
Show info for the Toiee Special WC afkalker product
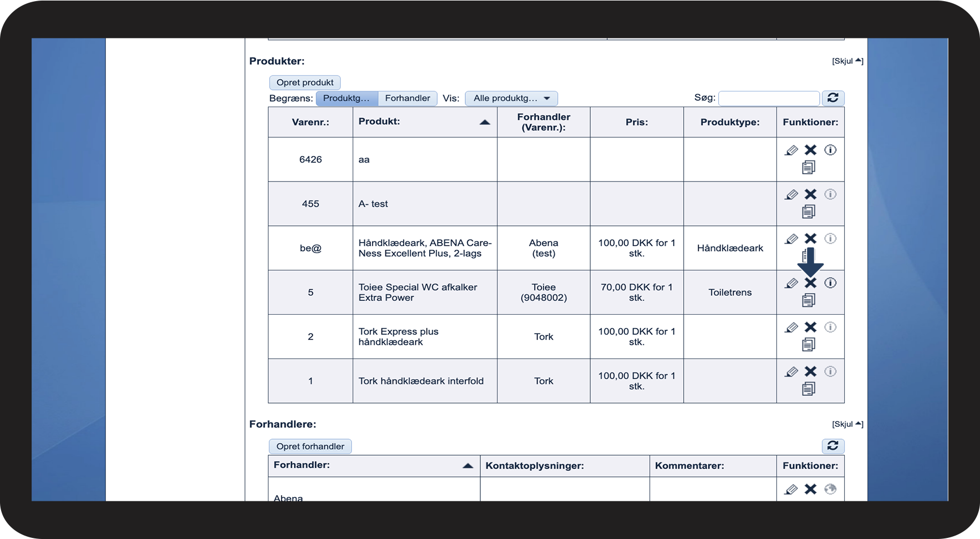[830, 283]
